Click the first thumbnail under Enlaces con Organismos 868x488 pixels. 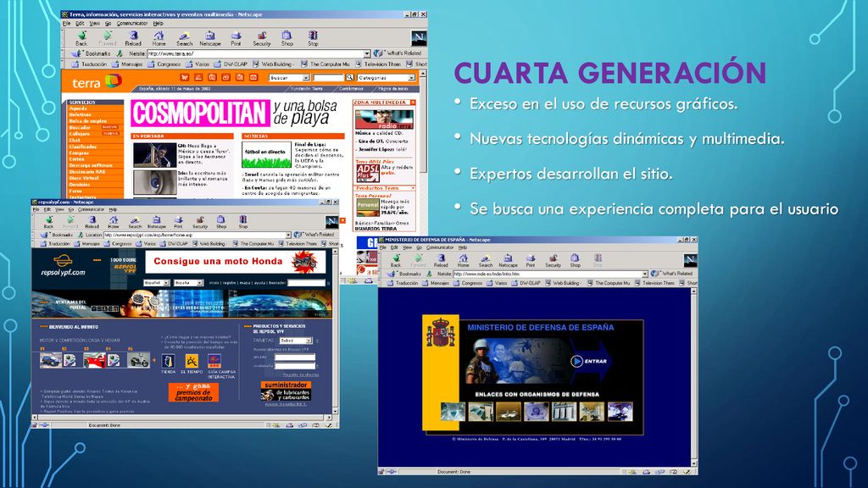[453, 412]
